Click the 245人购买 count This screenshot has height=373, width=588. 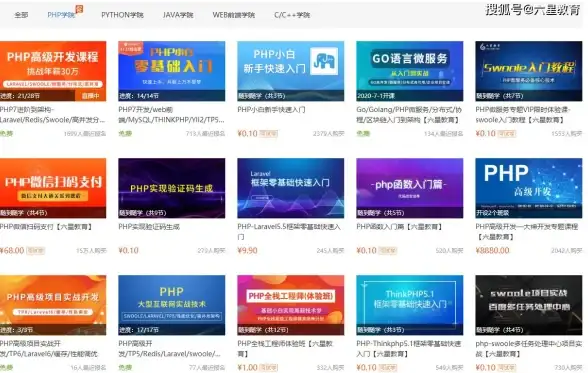[x=330, y=250]
